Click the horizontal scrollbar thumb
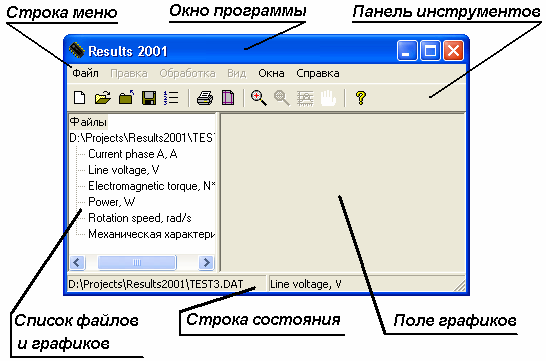 coord(137,262)
